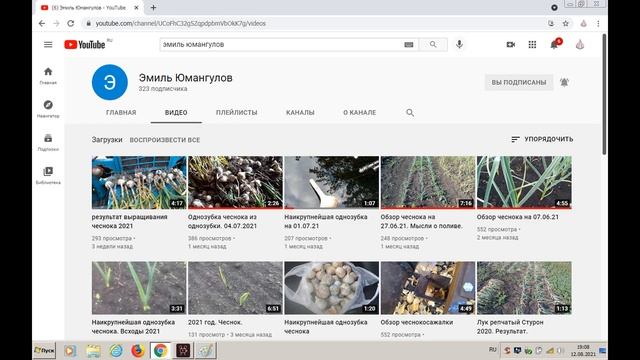The image size is (640, 360).
Task: Open thumbnail of Всходы 2021 video
Action: 139,288
